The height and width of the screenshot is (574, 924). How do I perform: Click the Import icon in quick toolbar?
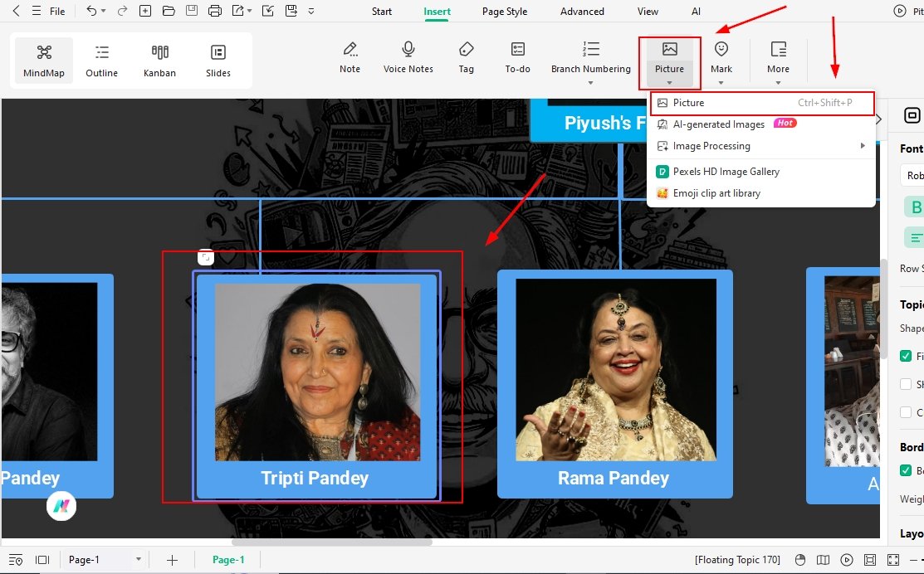268,11
